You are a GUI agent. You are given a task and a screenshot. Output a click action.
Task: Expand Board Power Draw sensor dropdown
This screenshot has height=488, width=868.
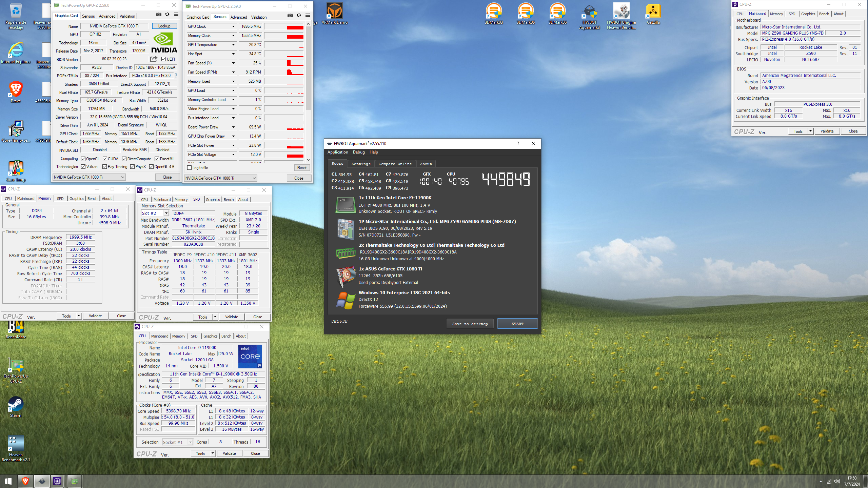(233, 127)
